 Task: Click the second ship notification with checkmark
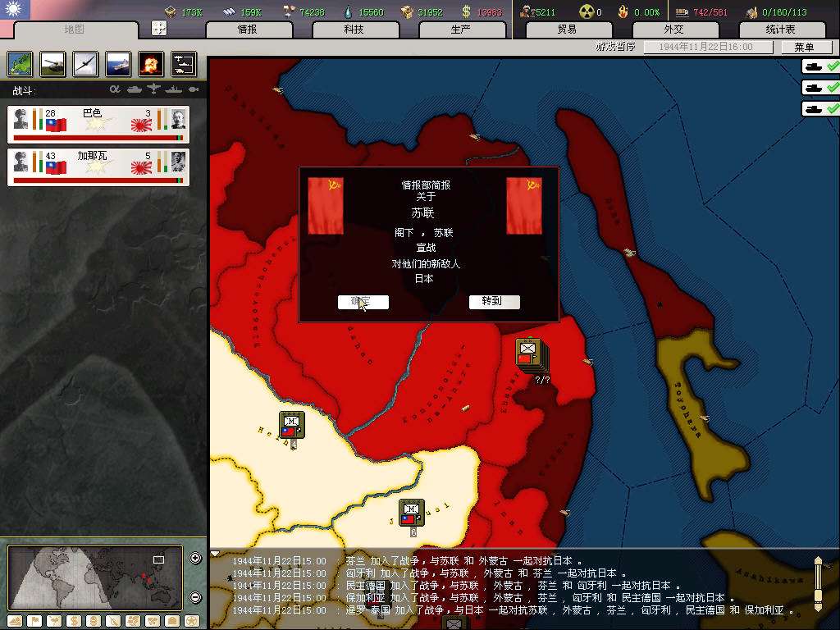coord(820,87)
